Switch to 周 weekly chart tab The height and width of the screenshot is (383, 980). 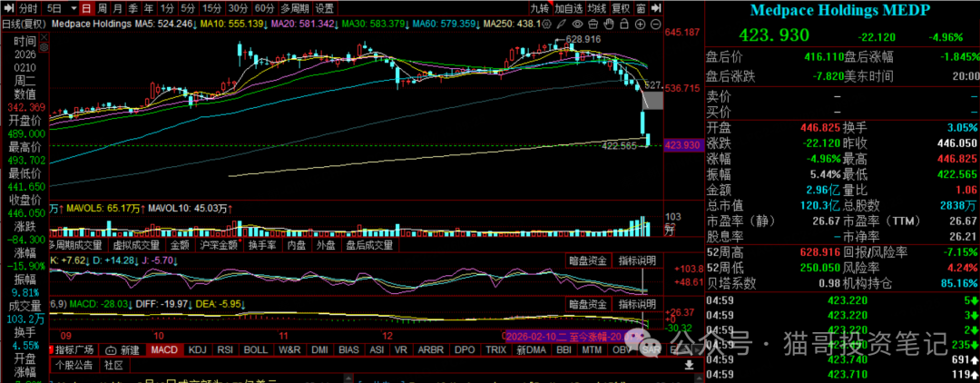pos(102,8)
